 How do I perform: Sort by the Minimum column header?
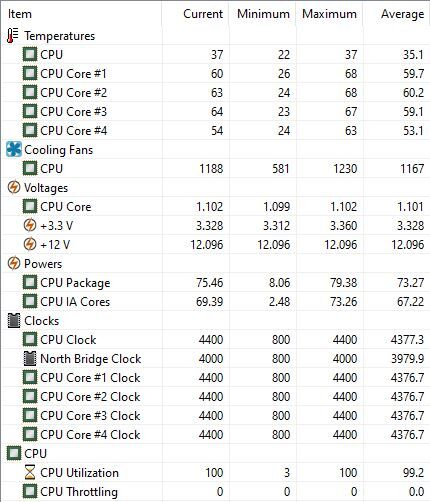pyautogui.click(x=263, y=14)
